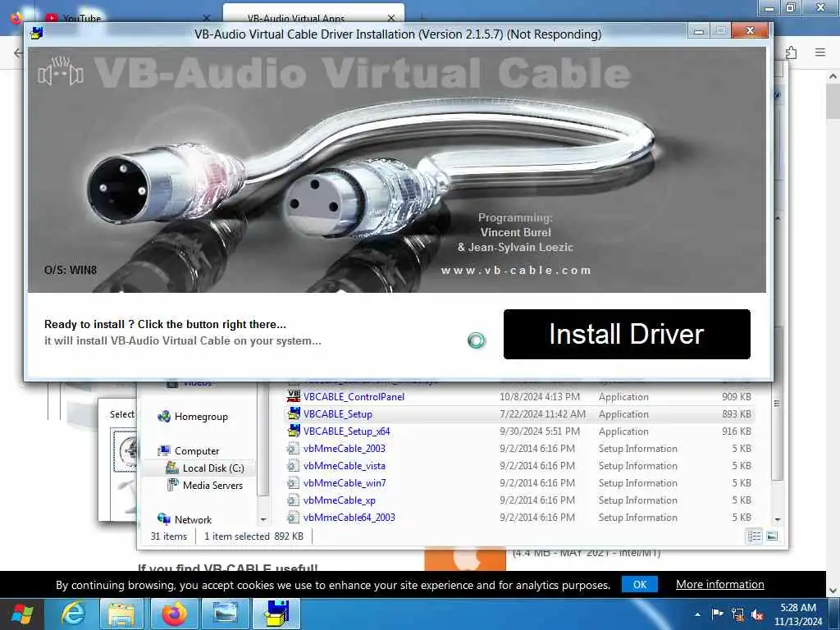840x630 pixels.
Task: Click the vbMmeCable_xp file icon
Action: pyautogui.click(x=293, y=500)
